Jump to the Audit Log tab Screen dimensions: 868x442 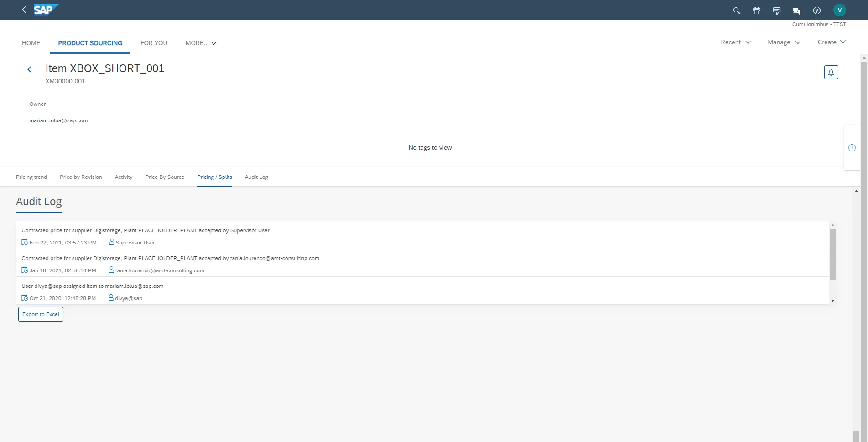point(256,177)
